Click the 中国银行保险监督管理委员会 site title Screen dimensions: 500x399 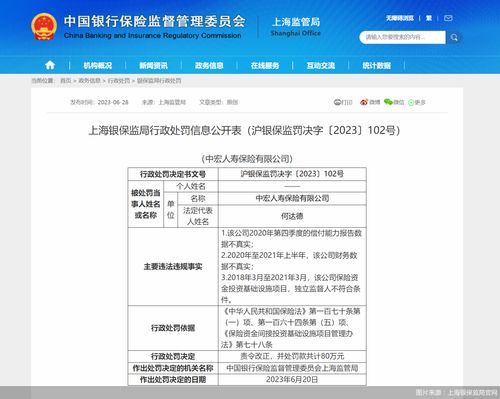click(x=155, y=21)
